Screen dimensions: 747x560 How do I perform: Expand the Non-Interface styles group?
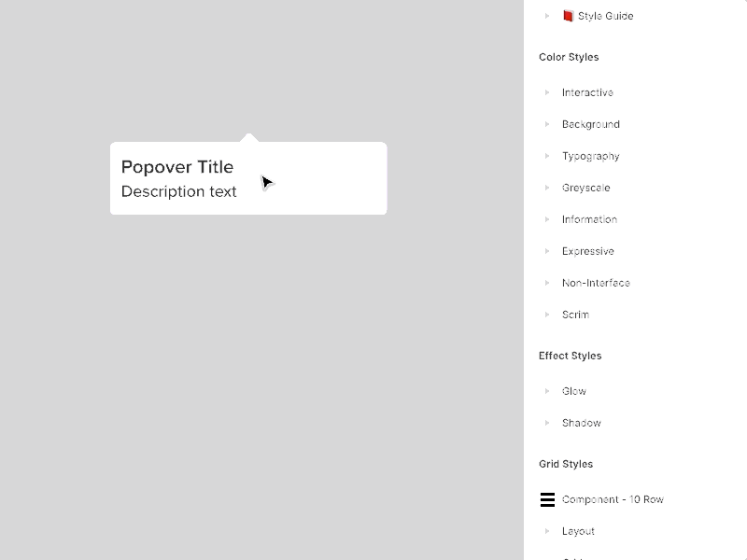[548, 283]
